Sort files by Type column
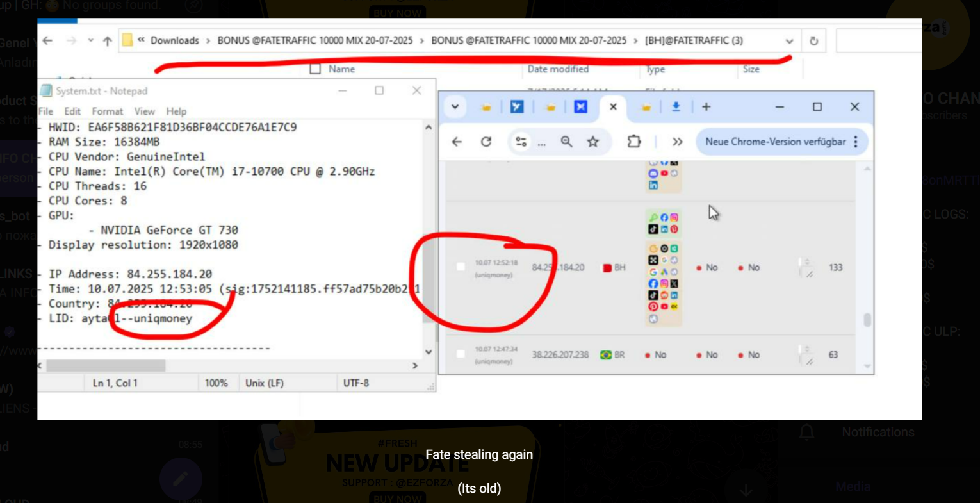Screen dimensions: 980x503 655,69
